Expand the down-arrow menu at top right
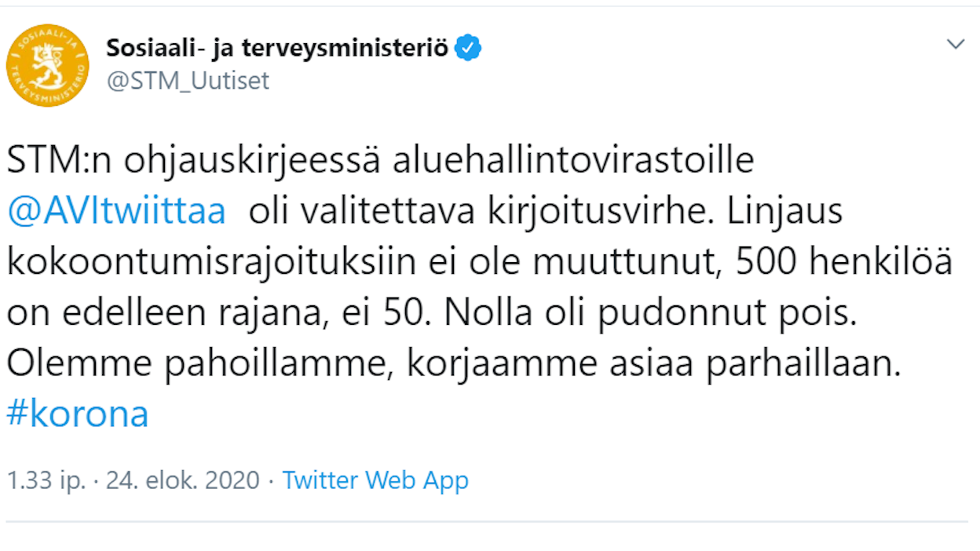The image size is (980, 551). [x=955, y=45]
